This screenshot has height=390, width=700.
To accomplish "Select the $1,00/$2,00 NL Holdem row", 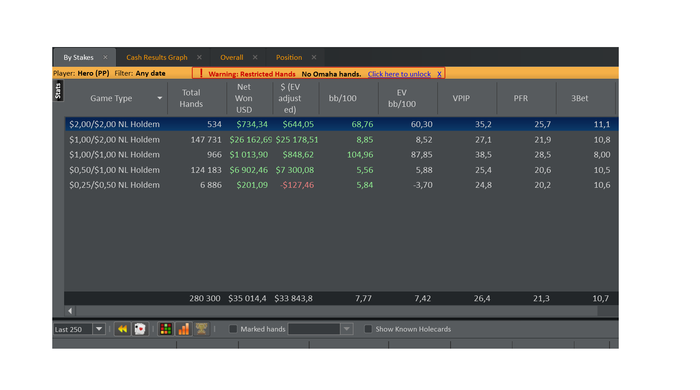I will [x=342, y=140].
